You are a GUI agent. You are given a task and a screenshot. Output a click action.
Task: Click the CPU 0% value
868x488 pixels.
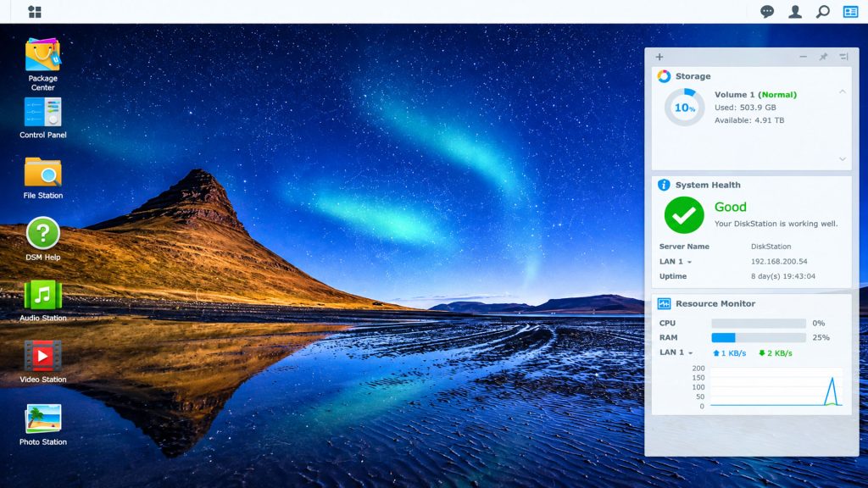[x=818, y=323]
